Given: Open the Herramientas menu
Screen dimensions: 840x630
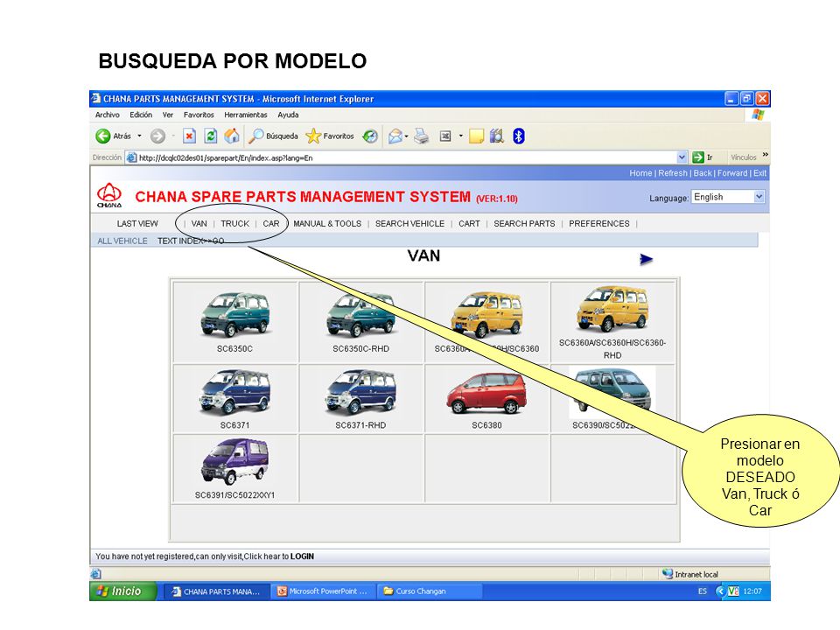Looking at the screenshot, I should 245,115.
